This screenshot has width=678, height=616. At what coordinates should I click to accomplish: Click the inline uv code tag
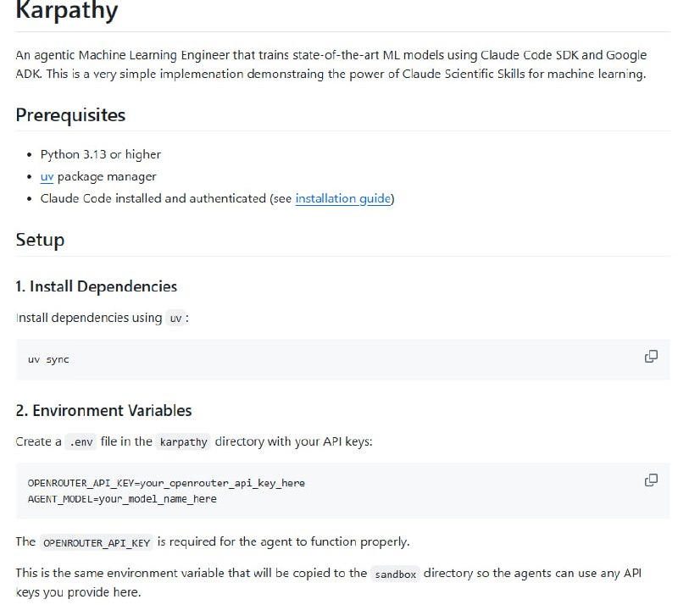click(175, 319)
